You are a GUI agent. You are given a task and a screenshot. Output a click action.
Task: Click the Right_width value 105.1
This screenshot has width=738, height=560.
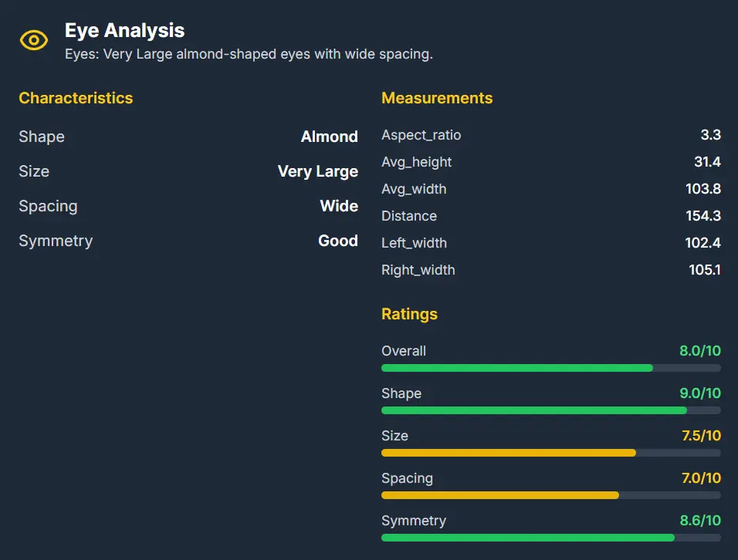pyautogui.click(x=703, y=270)
